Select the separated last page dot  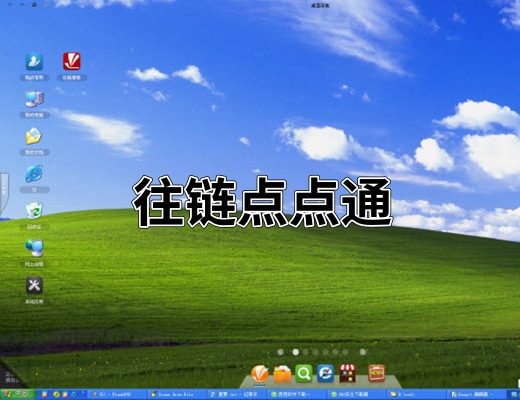point(363,352)
